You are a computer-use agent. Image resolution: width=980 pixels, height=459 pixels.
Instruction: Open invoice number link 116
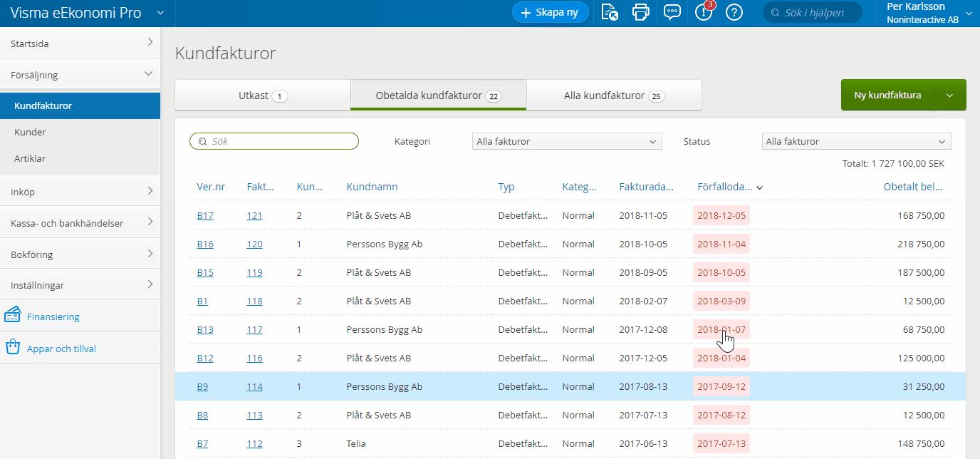click(254, 358)
